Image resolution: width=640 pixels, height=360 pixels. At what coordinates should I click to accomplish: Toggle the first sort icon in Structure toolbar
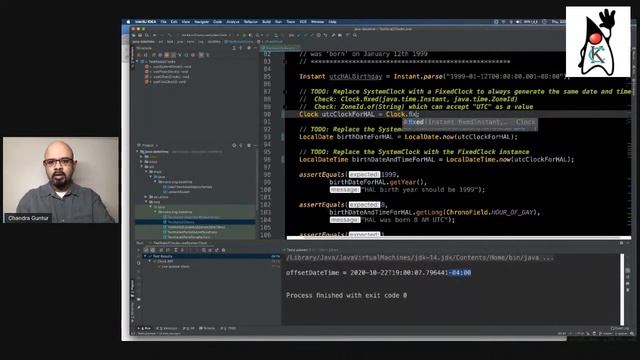(x=139, y=55)
